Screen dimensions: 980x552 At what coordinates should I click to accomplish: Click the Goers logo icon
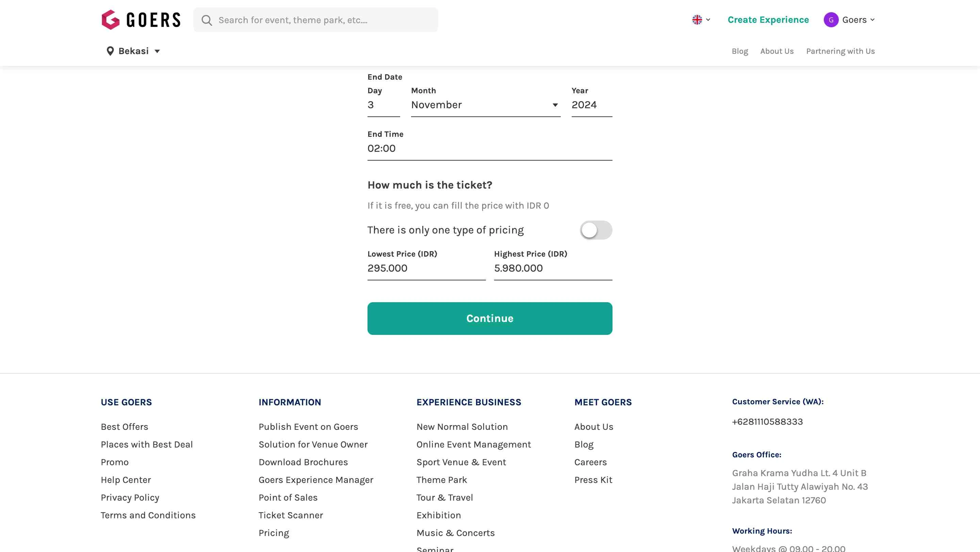[x=111, y=20]
